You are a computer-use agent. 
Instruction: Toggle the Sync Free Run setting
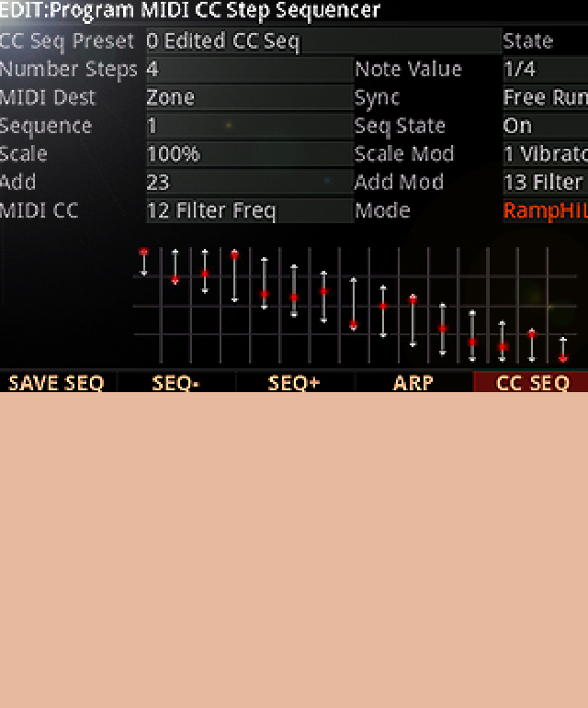point(544,98)
